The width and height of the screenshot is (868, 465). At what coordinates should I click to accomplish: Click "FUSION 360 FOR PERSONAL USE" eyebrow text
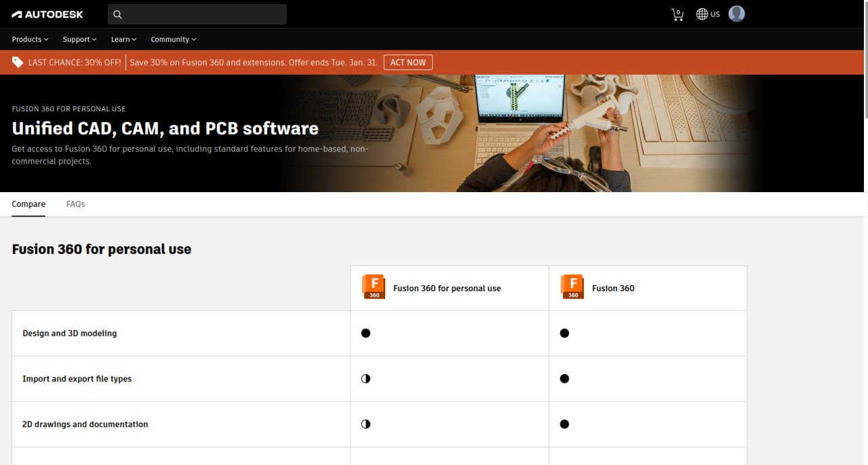coord(68,109)
